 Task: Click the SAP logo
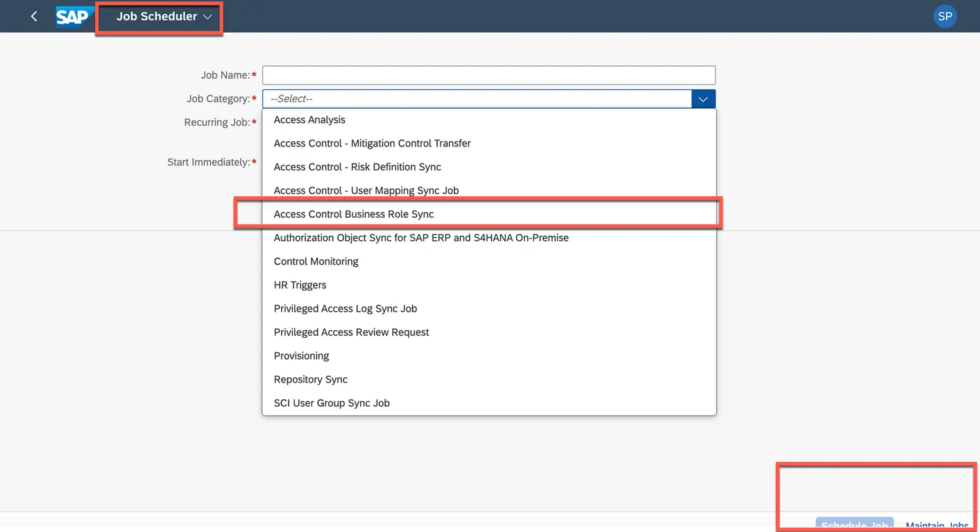(73, 16)
